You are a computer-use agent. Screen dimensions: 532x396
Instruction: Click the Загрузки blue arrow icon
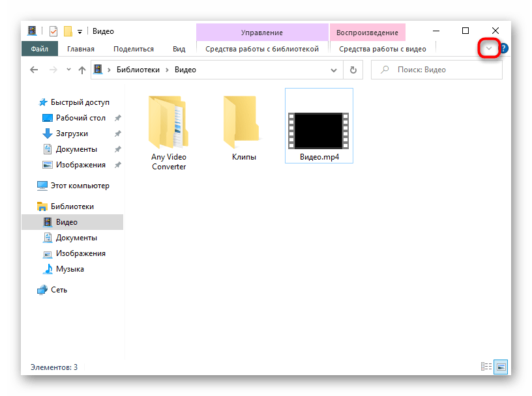[48, 134]
